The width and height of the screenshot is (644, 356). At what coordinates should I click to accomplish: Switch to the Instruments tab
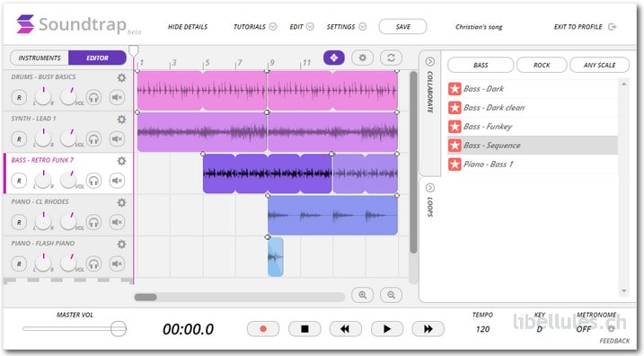(x=40, y=58)
